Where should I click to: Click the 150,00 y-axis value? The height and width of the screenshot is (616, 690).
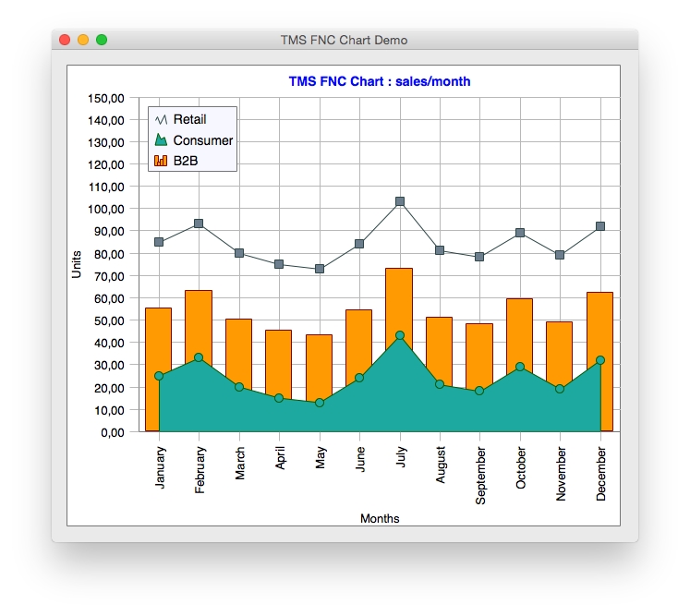click(106, 98)
